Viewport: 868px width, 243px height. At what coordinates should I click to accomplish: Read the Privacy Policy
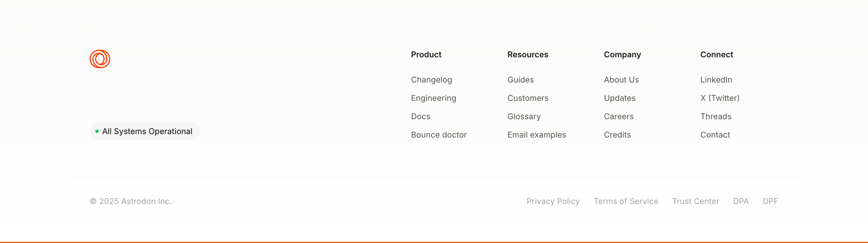tap(553, 201)
